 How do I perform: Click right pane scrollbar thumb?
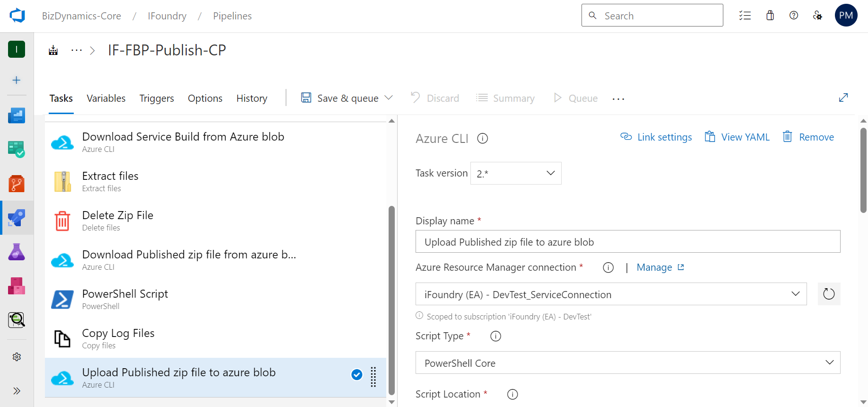(863, 170)
